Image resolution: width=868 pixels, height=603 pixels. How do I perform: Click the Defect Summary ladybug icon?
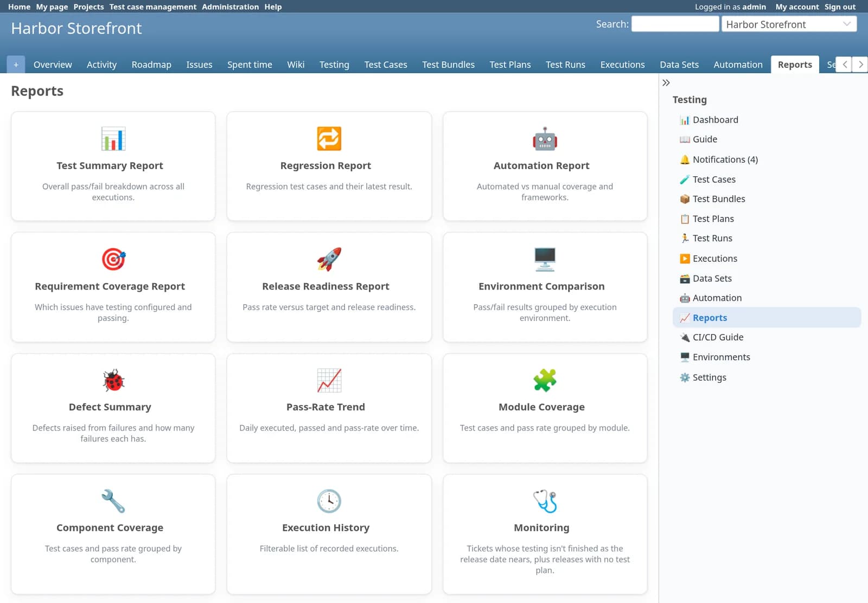(x=113, y=380)
